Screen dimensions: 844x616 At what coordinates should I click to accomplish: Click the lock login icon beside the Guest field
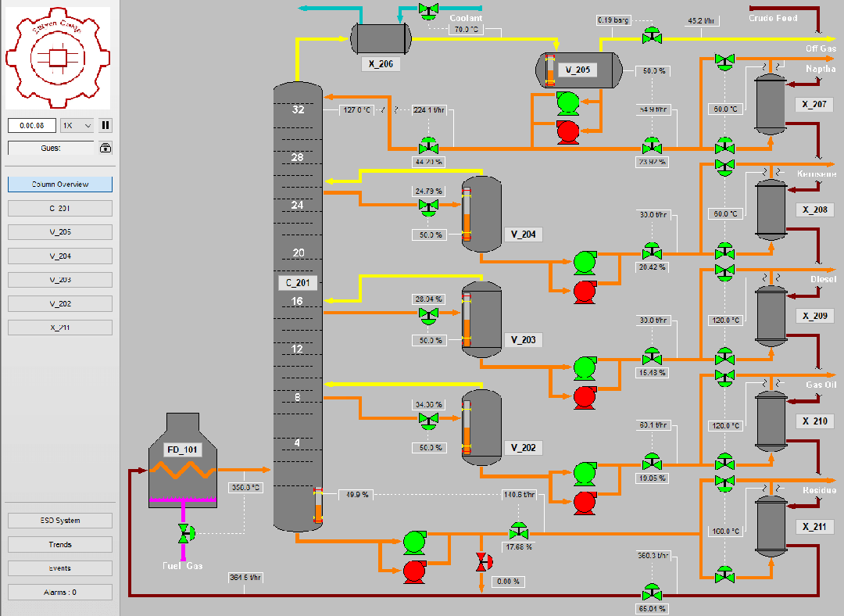click(x=104, y=148)
